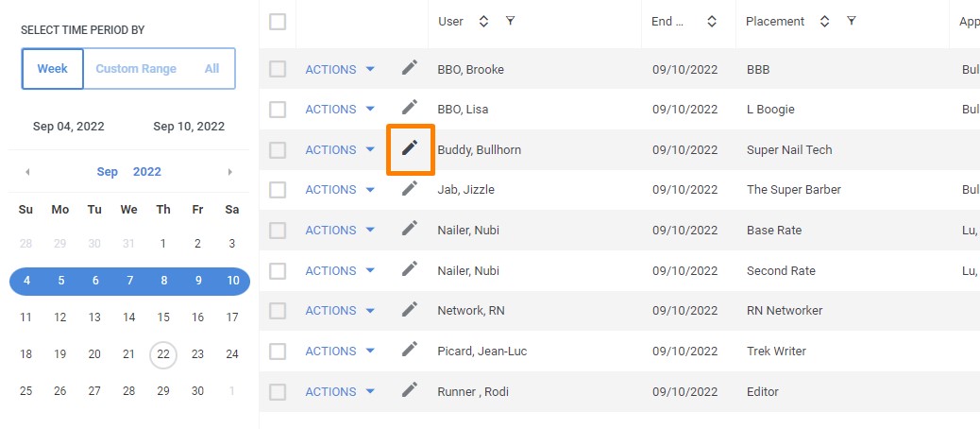
Task: Click the Picard, Jean-Luc user name
Action: point(482,352)
